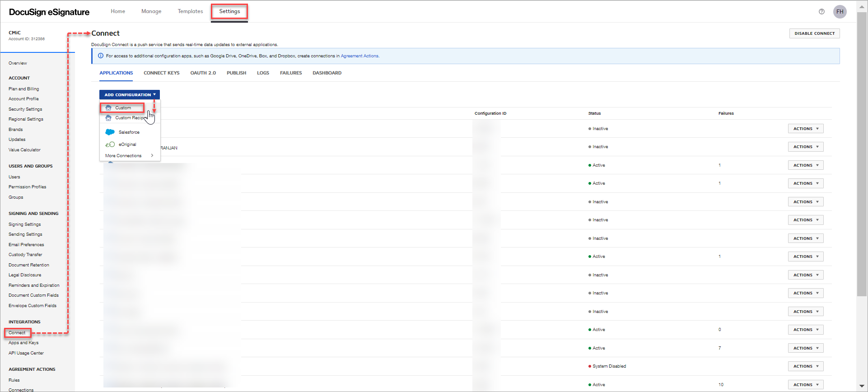Click the Salesforce cloud icon

click(110, 132)
